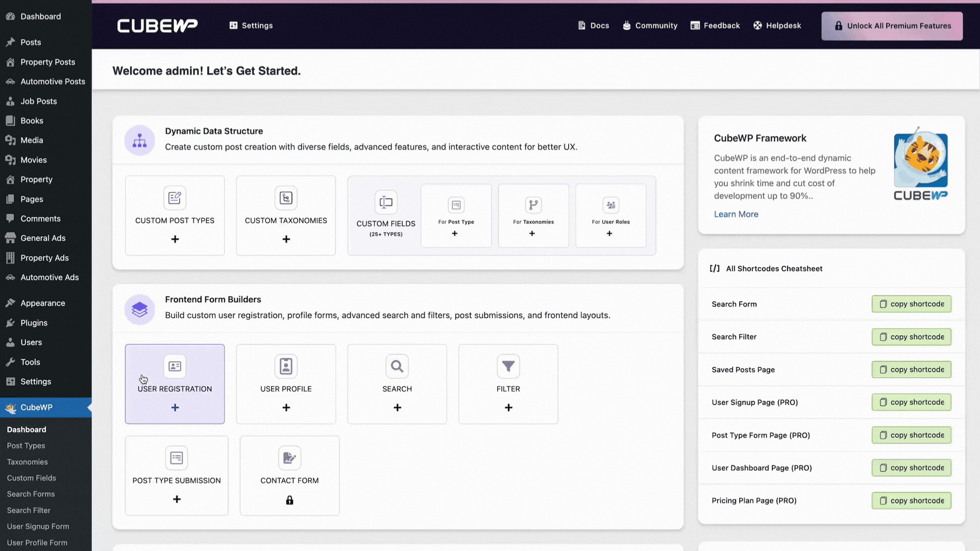Image resolution: width=980 pixels, height=551 pixels.
Task: Open Taxonomies submenu under CubeWP
Action: click(x=28, y=462)
